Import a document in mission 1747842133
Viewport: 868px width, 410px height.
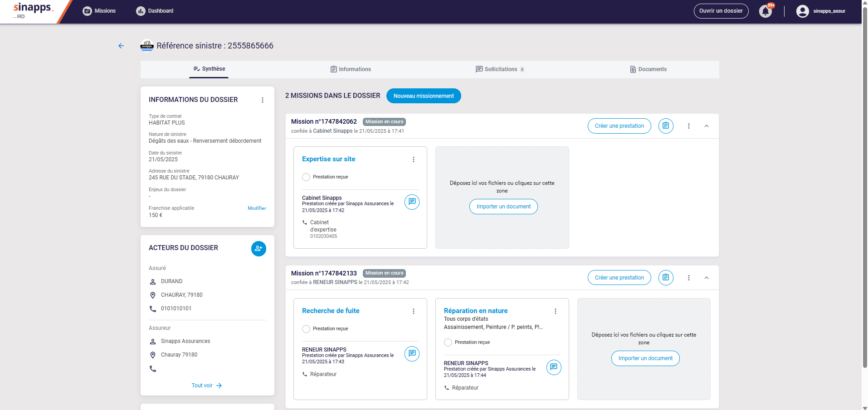[645, 358]
